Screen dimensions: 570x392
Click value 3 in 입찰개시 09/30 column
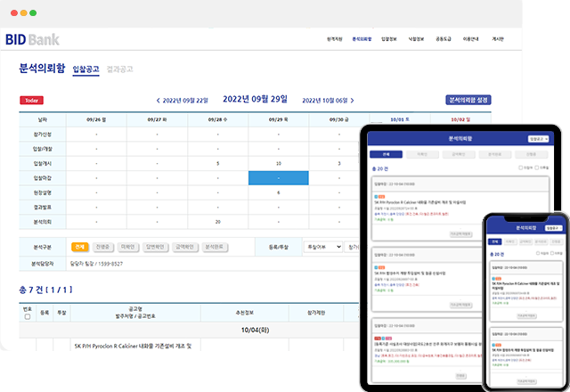tap(339, 164)
